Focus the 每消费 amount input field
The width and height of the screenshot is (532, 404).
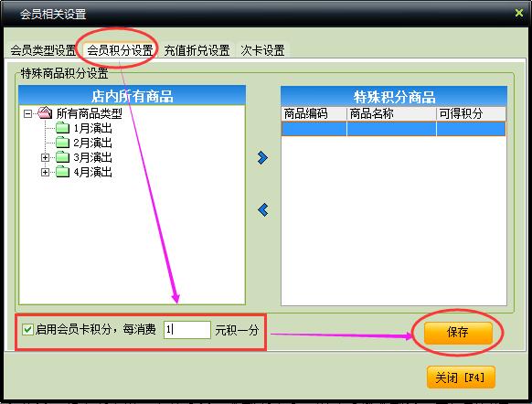pyautogui.click(x=187, y=330)
